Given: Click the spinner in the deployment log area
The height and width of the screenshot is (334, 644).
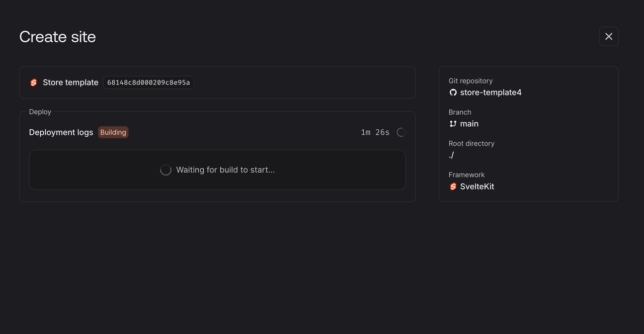Looking at the screenshot, I should coord(166,170).
